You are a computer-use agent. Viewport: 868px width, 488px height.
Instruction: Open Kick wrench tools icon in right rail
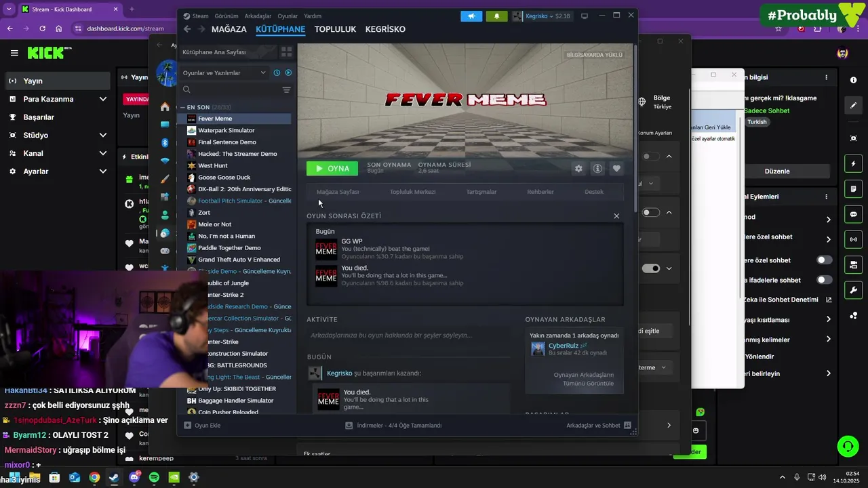tap(853, 290)
